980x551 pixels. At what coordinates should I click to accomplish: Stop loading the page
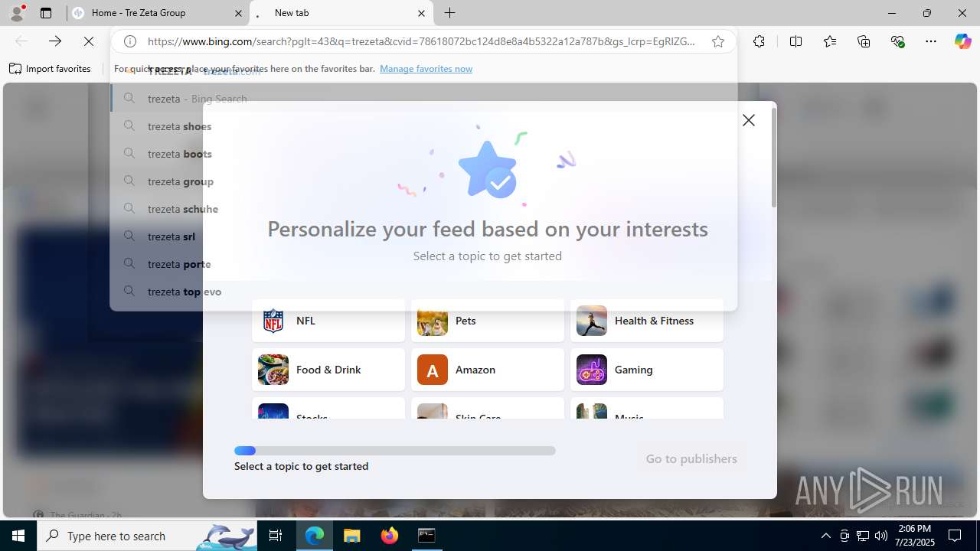[89, 41]
